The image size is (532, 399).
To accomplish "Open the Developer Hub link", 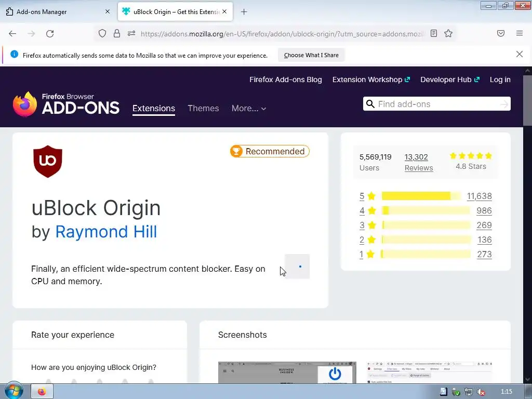I will (450, 79).
